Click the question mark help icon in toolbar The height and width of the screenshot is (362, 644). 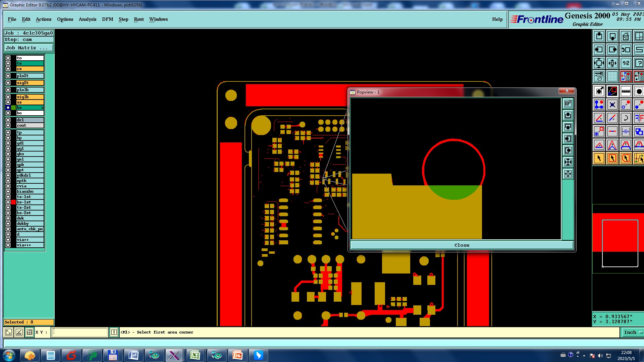pos(639,63)
